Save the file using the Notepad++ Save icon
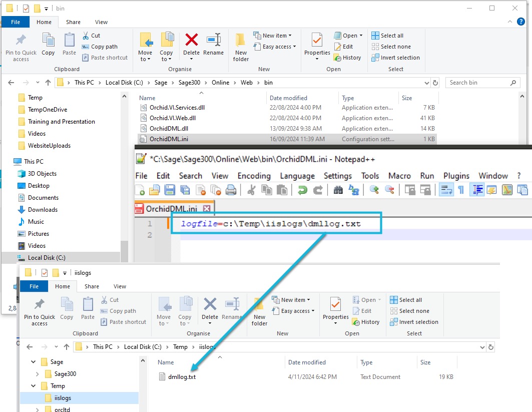532x412 pixels. (x=170, y=190)
